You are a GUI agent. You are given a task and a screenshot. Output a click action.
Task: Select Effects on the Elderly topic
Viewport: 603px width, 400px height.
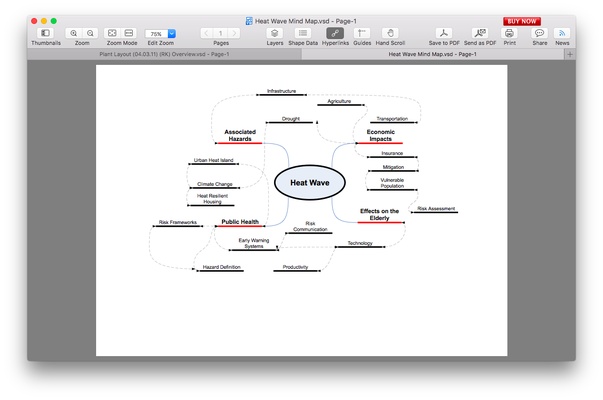[x=380, y=215]
